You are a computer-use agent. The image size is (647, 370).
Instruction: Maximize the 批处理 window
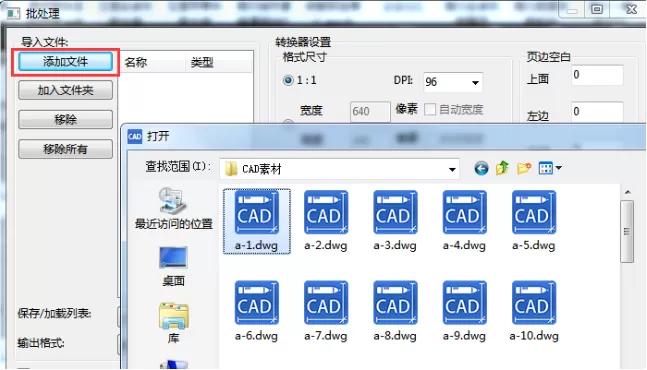597,9
